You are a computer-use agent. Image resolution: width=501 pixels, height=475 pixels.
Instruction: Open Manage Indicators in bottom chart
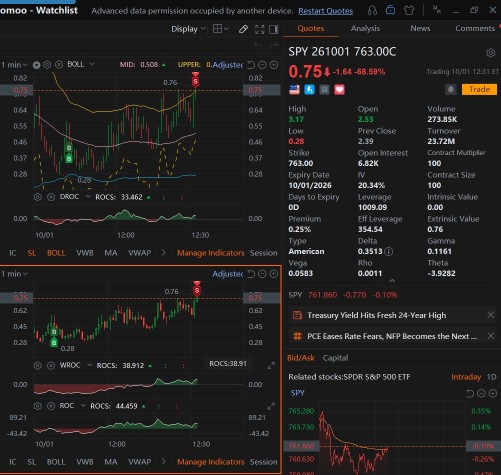click(211, 462)
